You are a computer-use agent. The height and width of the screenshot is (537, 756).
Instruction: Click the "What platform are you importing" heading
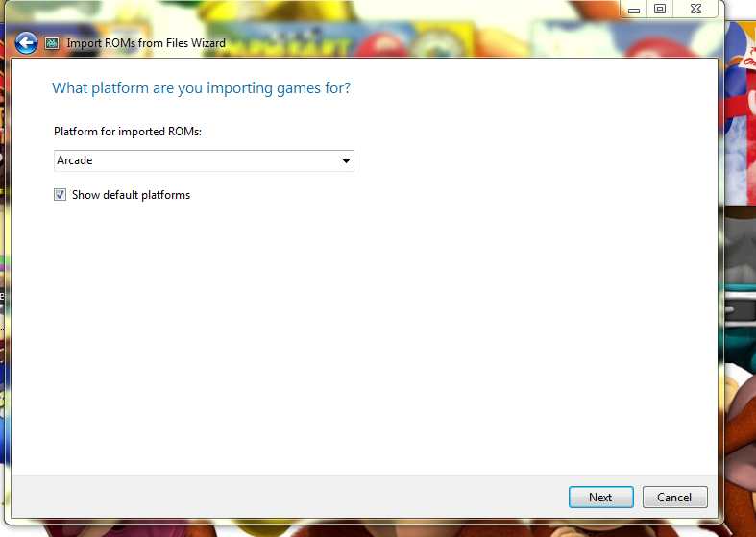[x=201, y=88]
